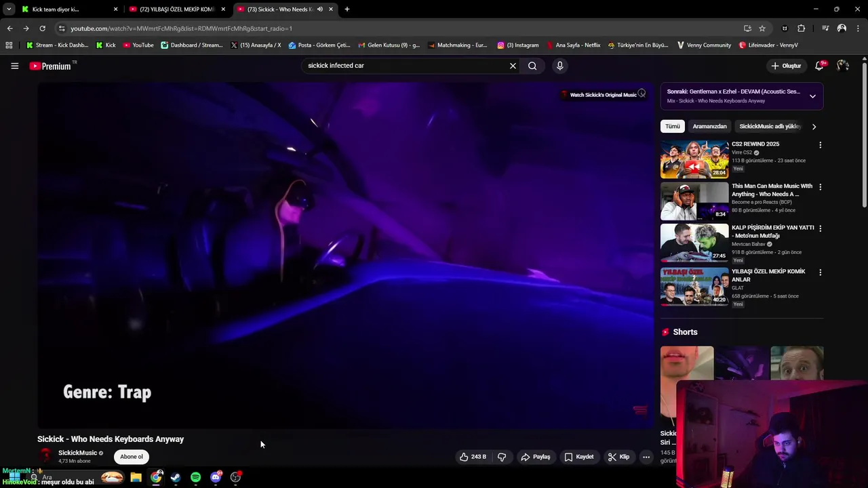Start voice search with microphone
Image resolution: width=868 pixels, height=488 pixels.
pyautogui.click(x=559, y=66)
